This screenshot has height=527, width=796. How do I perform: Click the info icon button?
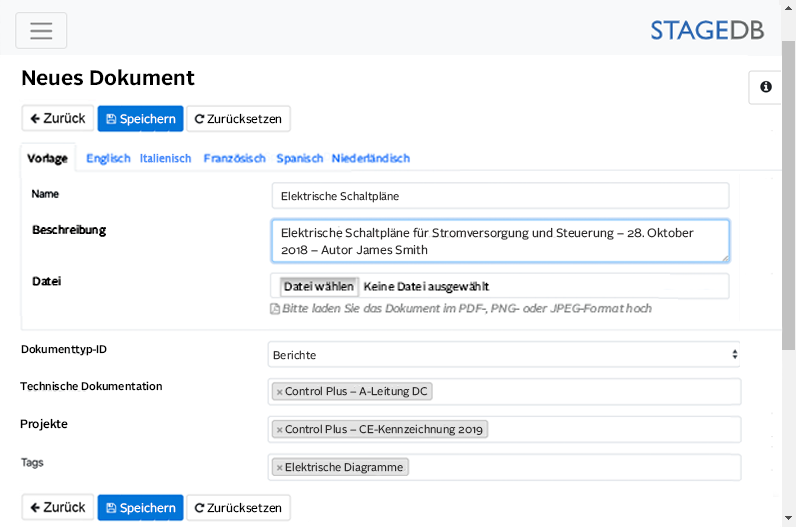765,87
